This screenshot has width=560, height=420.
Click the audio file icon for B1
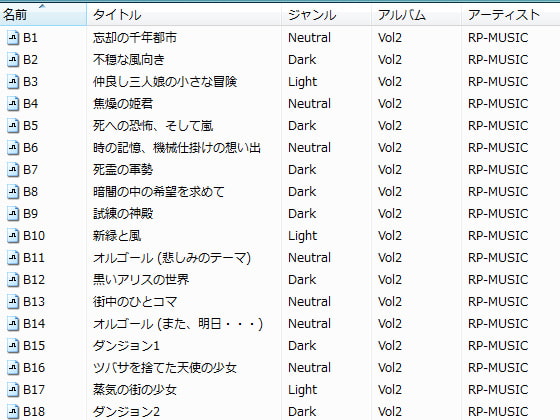(13, 38)
